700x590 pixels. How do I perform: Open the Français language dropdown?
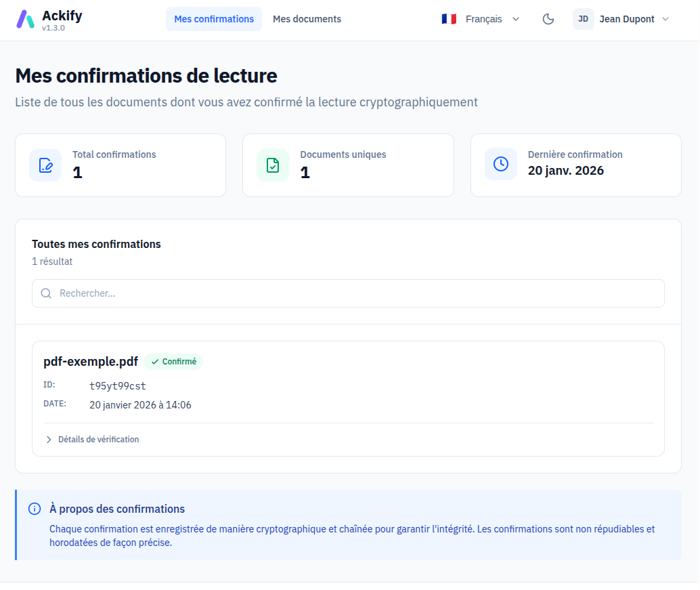(x=482, y=19)
